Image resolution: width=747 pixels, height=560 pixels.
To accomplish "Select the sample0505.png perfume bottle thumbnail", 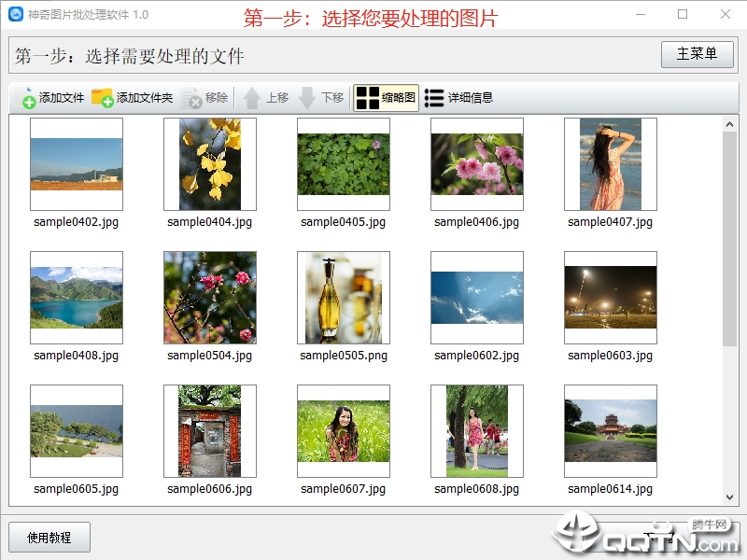I will click(x=344, y=298).
